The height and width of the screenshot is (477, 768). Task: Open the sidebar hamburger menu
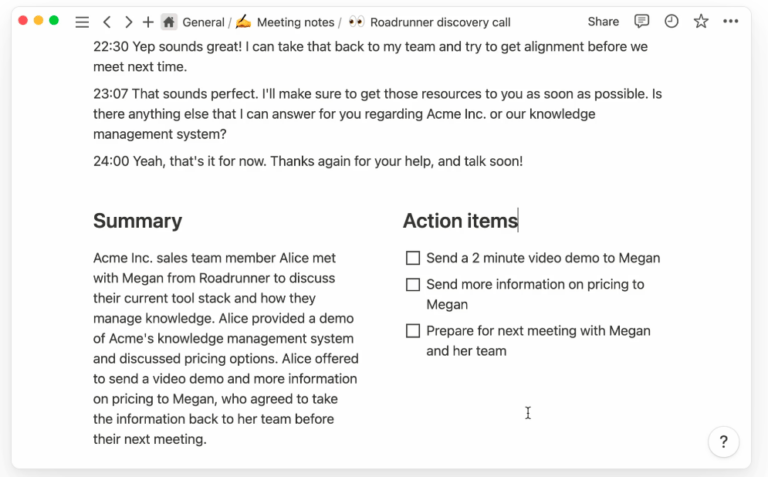82,21
